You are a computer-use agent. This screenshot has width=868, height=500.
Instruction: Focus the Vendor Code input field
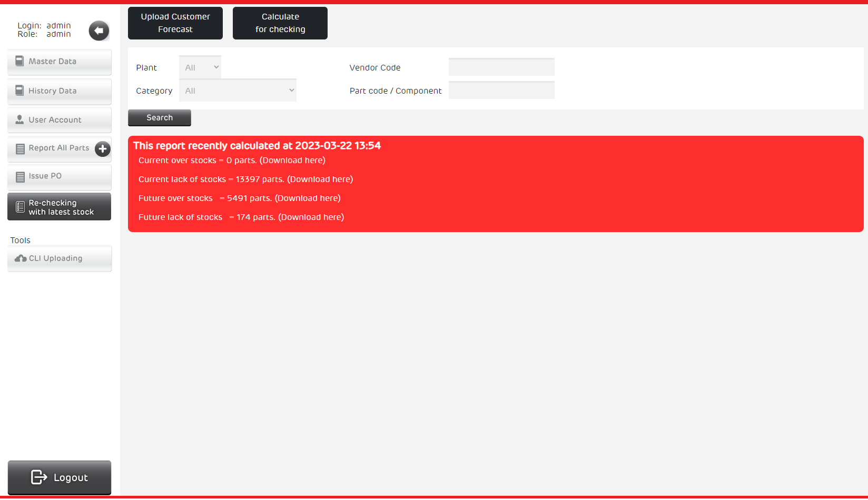[x=501, y=67]
